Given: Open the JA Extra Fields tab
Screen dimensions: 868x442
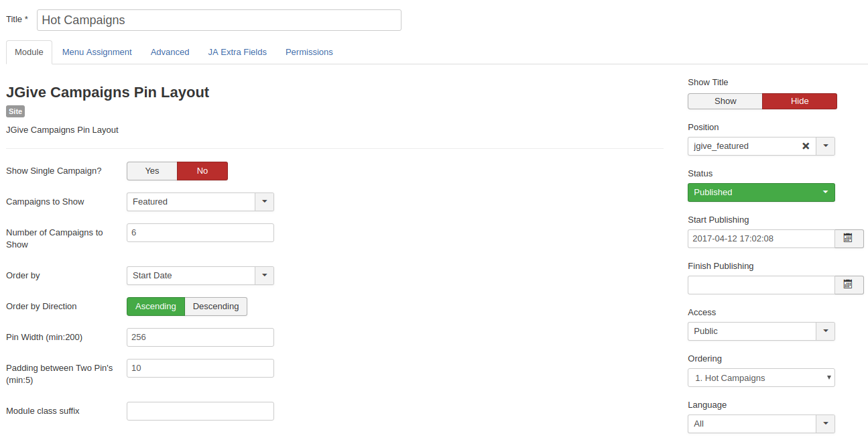Looking at the screenshot, I should click(237, 52).
